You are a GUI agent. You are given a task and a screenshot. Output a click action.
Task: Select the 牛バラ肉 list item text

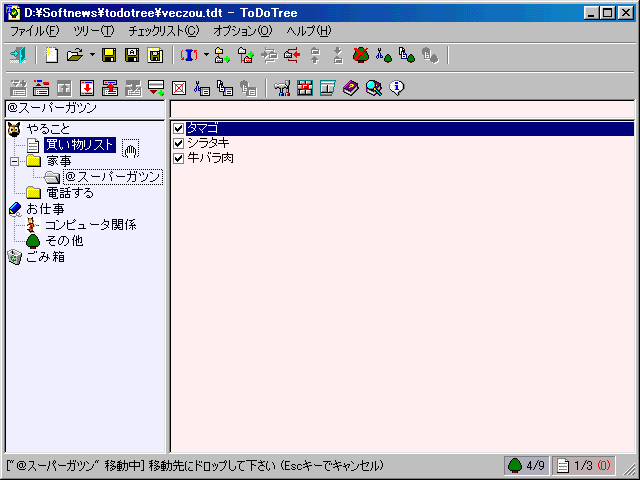(210, 158)
